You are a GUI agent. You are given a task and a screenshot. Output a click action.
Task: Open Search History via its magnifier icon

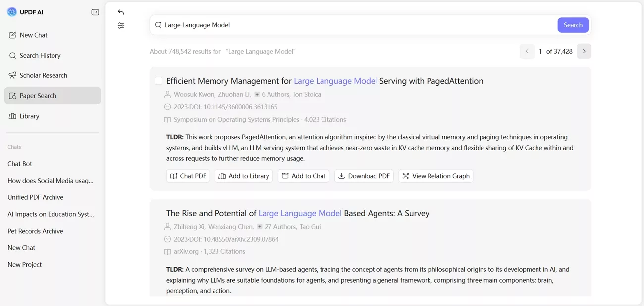coord(12,55)
